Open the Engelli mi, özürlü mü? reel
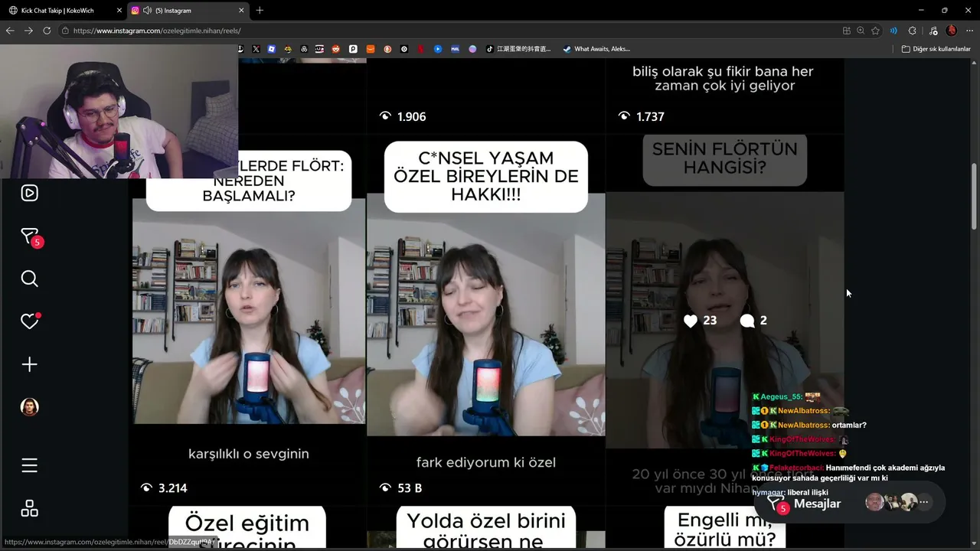980x551 pixels. [724, 528]
